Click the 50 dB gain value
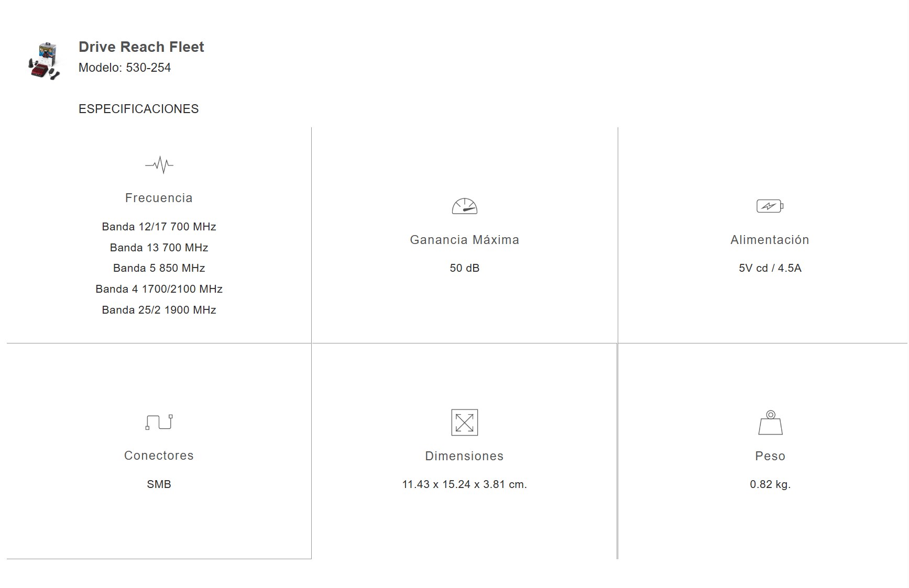909x588 pixels. (465, 268)
